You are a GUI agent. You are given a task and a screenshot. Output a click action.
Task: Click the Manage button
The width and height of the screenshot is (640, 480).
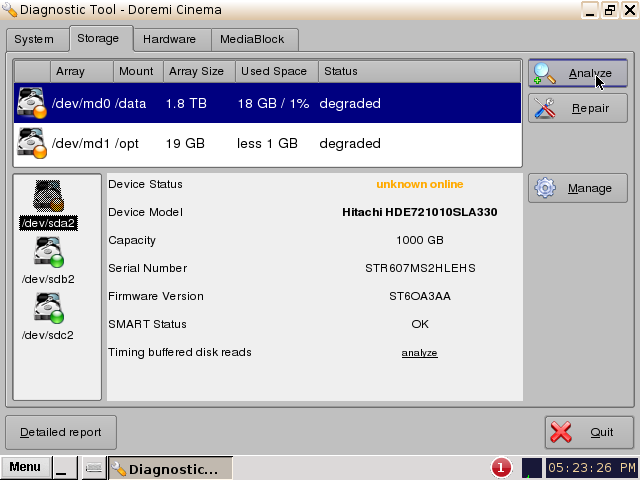point(578,188)
